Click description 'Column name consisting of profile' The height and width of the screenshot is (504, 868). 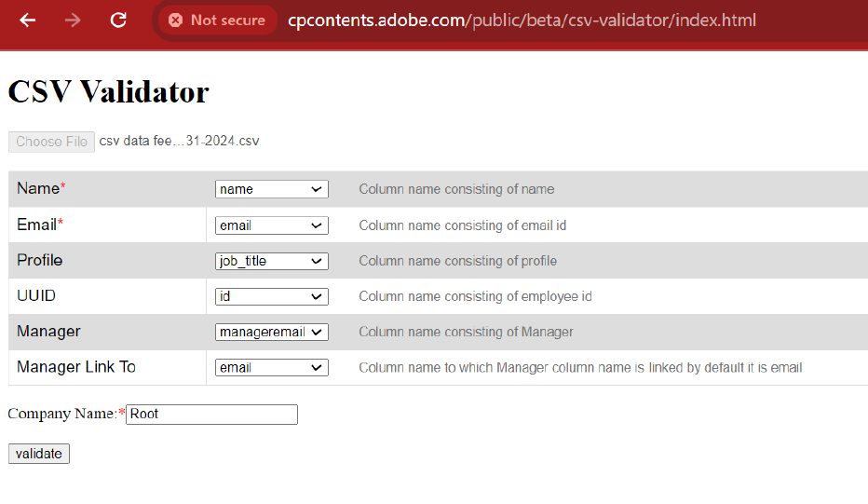[458, 262]
